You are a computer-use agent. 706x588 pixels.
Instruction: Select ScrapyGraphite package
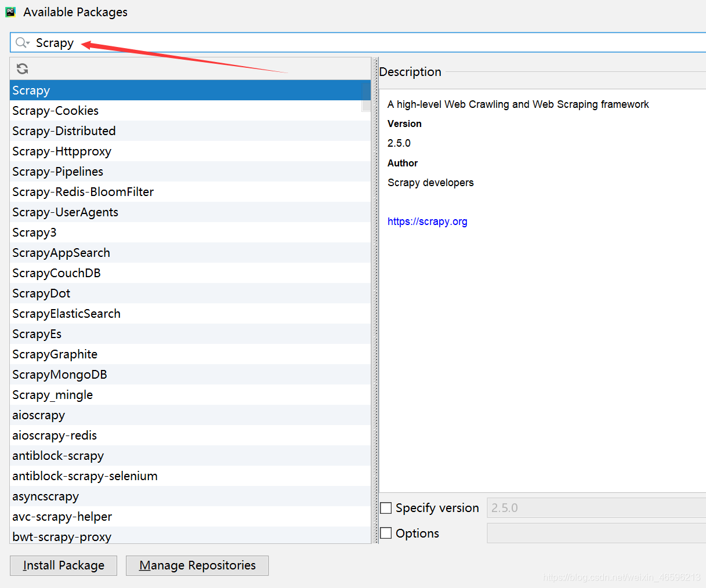(x=190, y=354)
